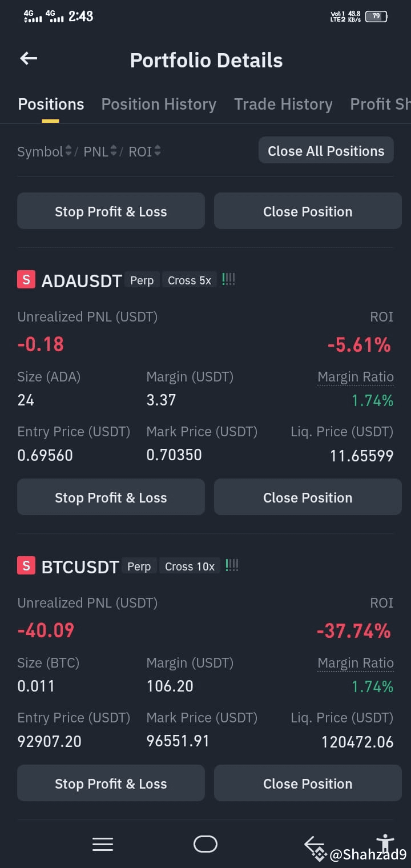Tap the Cross 5x leverage tag
411x868 pixels.
tap(190, 280)
